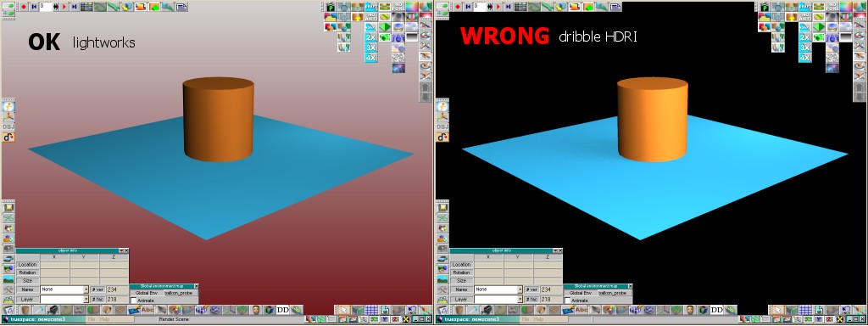The width and height of the screenshot is (868, 326).
Task: Open the Help menu in the lightworks window
Action: tap(104, 319)
